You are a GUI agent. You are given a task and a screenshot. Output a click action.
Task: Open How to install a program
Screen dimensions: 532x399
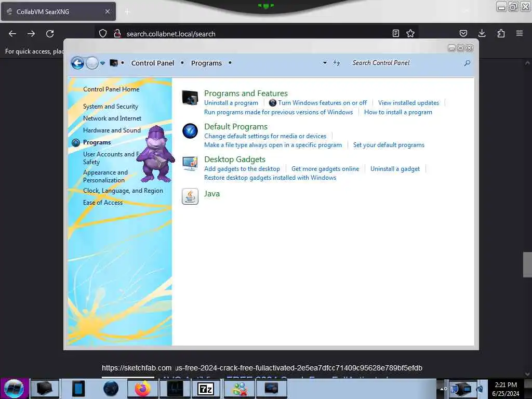point(398,112)
